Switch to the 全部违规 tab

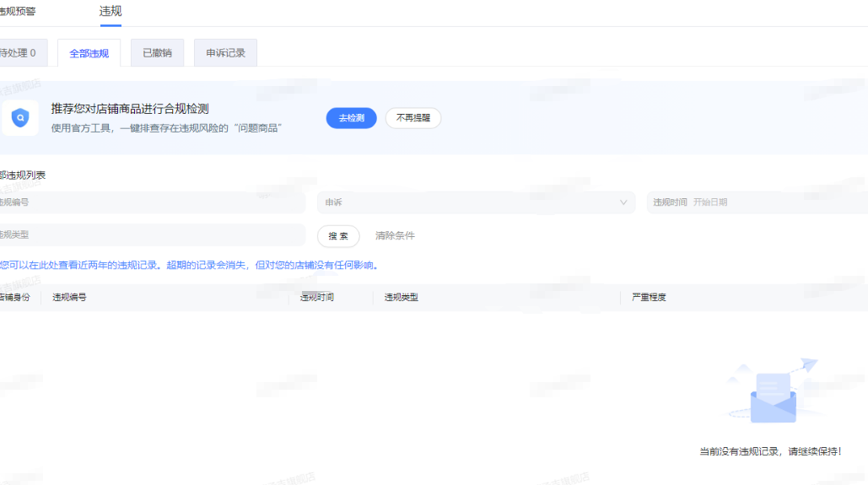89,53
